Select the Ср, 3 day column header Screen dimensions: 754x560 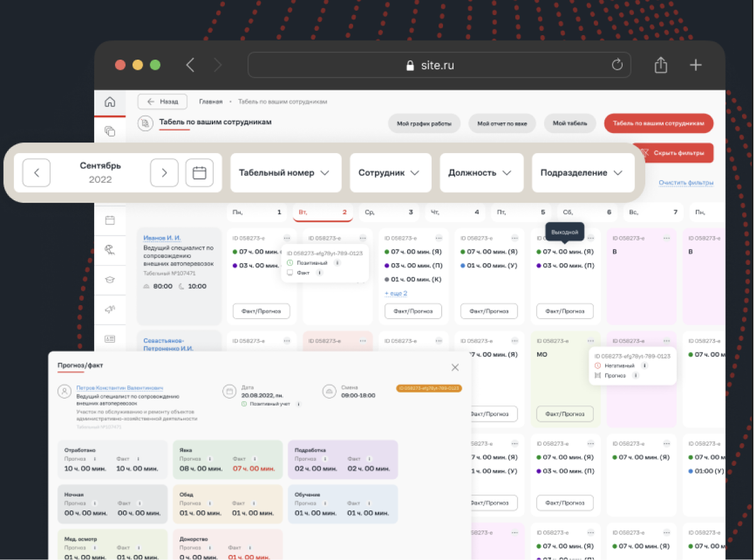click(x=389, y=212)
